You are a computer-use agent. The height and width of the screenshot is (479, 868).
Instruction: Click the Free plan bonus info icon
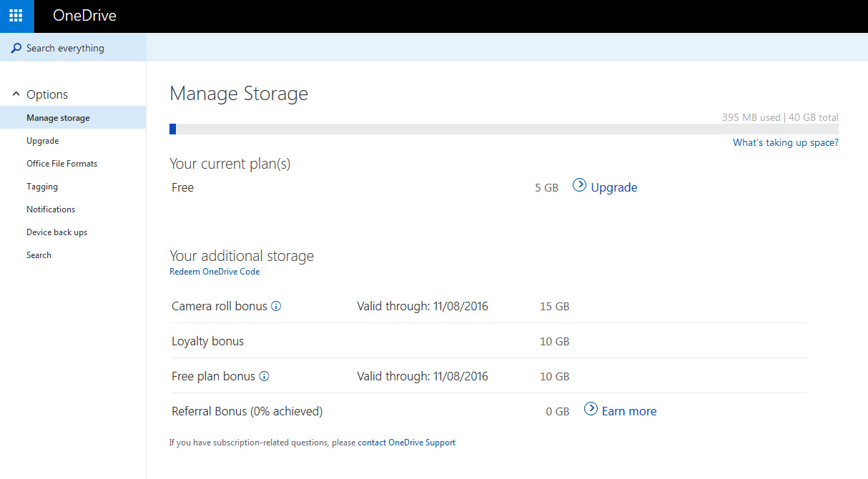point(264,376)
